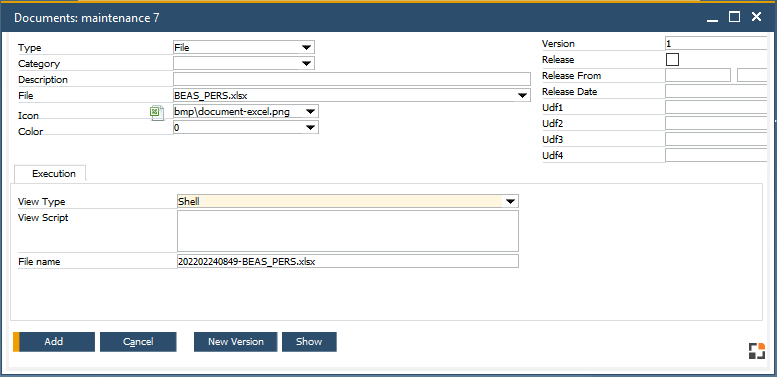Tick the Release checkbox

(x=672, y=59)
